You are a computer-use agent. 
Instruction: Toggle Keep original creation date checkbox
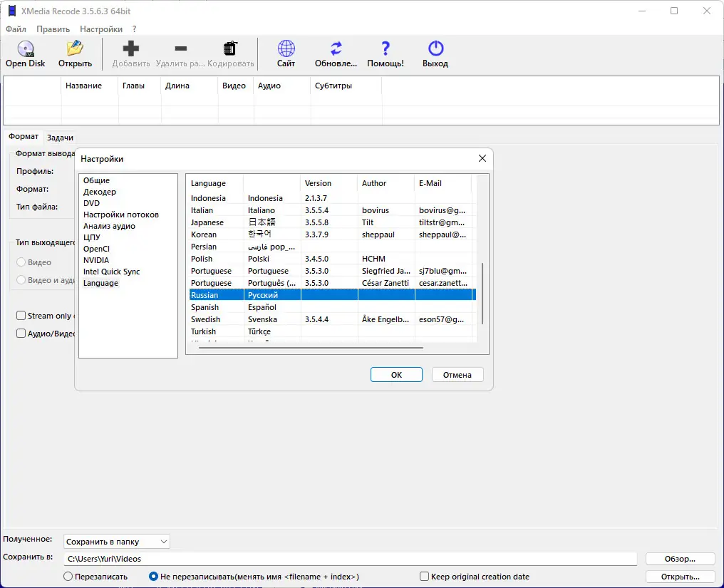pos(424,577)
